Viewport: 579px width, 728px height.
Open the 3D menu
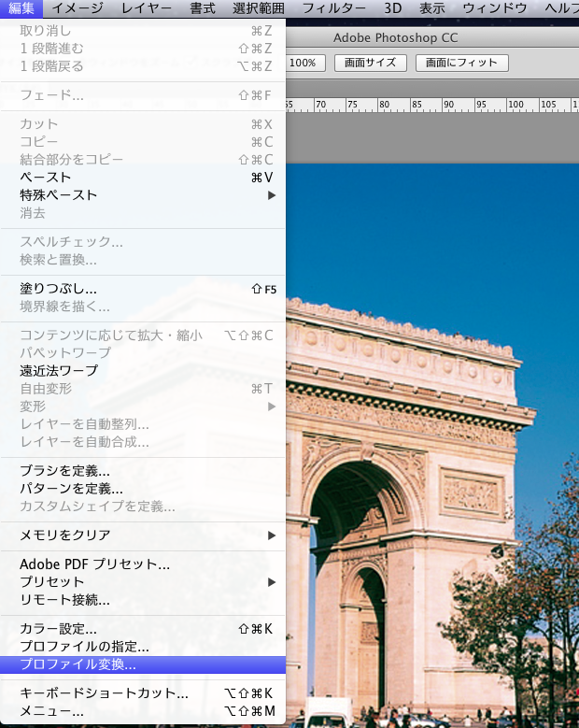point(392,8)
